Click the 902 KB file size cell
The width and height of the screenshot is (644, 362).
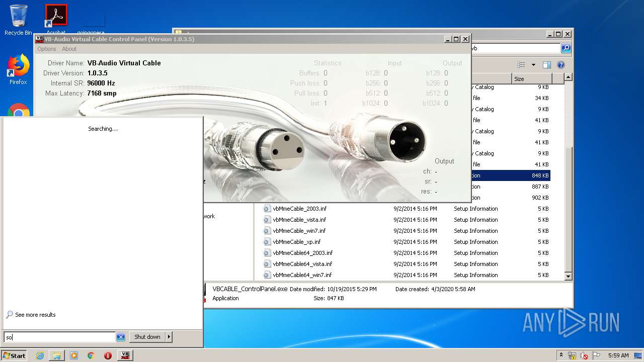click(540, 198)
